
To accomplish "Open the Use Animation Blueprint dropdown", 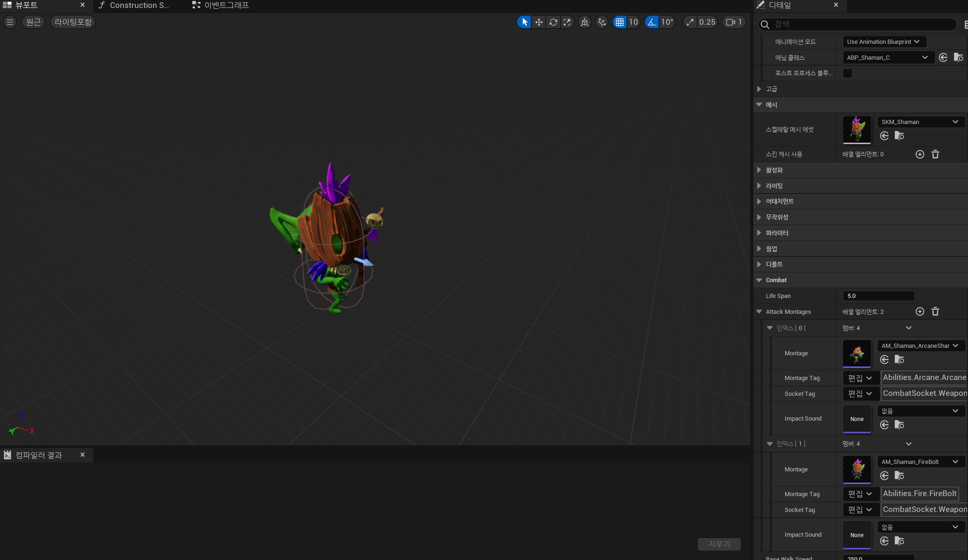I will 884,41.
